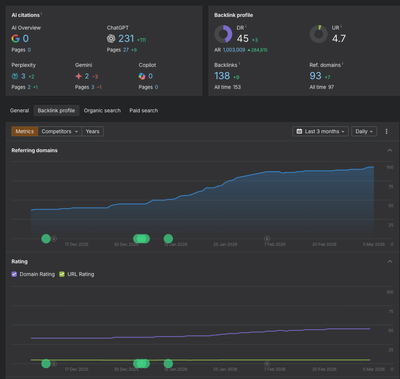
Task: Click the Backlinks All time 153 text
Action: point(227,87)
